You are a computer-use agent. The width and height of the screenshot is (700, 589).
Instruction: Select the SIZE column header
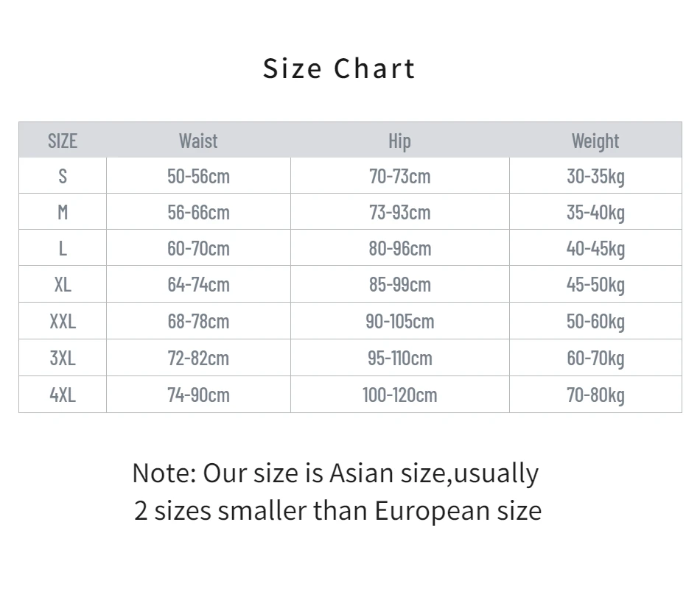(63, 141)
